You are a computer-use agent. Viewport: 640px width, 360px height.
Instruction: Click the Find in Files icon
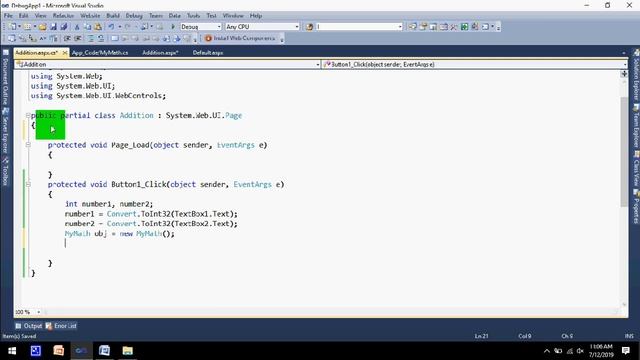click(x=309, y=27)
